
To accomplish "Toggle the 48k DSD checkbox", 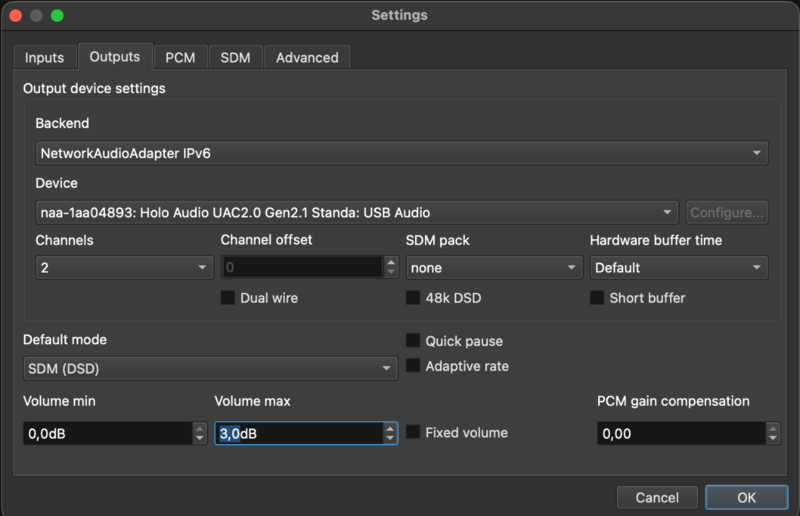I will tap(413, 298).
